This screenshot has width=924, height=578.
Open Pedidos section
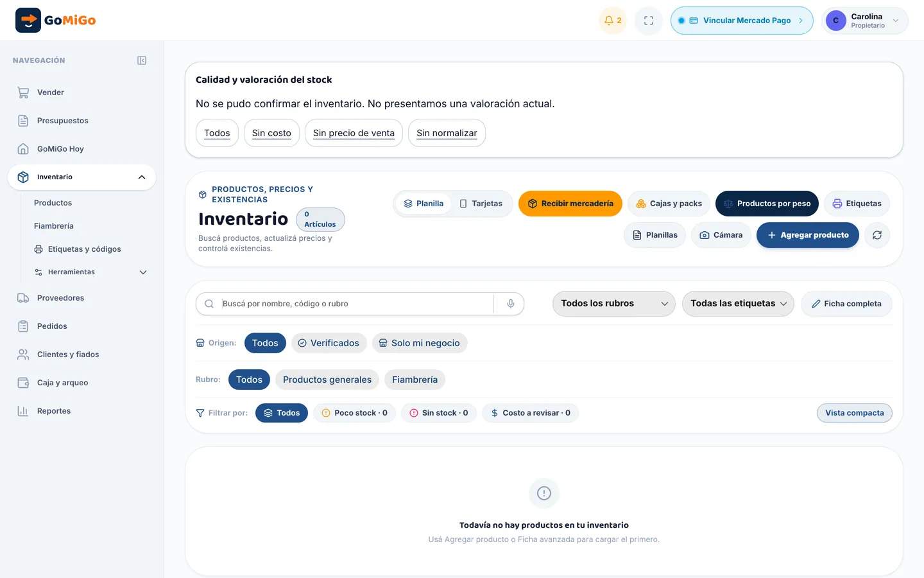pos(81,326)
